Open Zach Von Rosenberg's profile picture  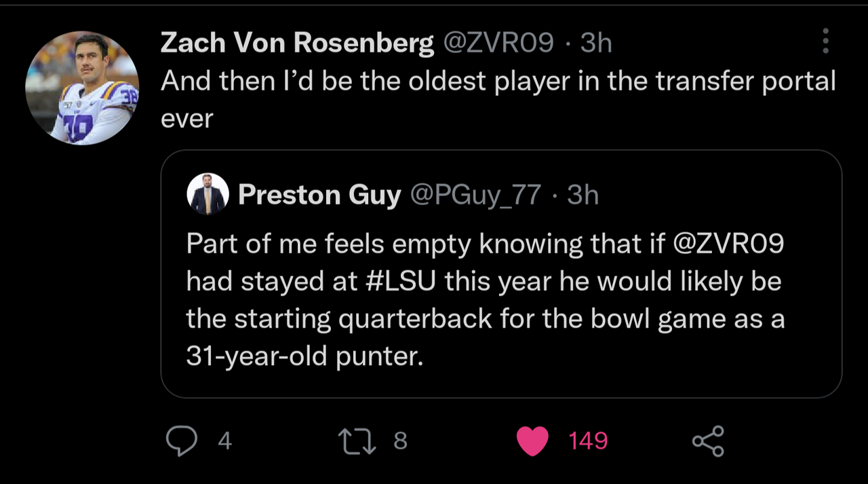pos(82,88)
